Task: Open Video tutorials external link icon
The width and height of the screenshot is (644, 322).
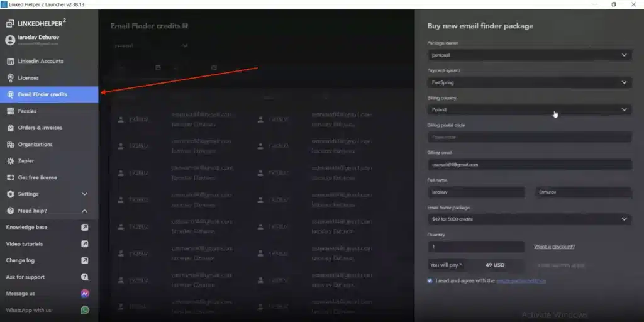Action: [85, 243]
